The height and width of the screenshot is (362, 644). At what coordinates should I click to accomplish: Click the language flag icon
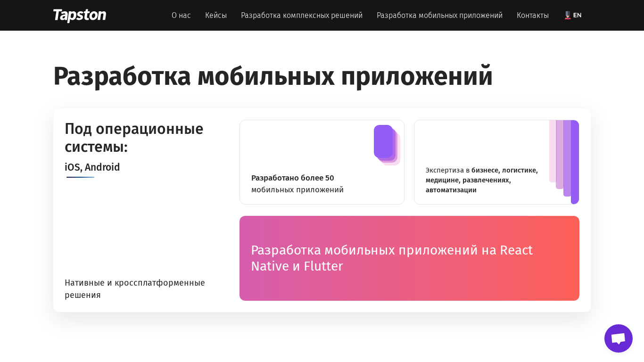point(568,16)
